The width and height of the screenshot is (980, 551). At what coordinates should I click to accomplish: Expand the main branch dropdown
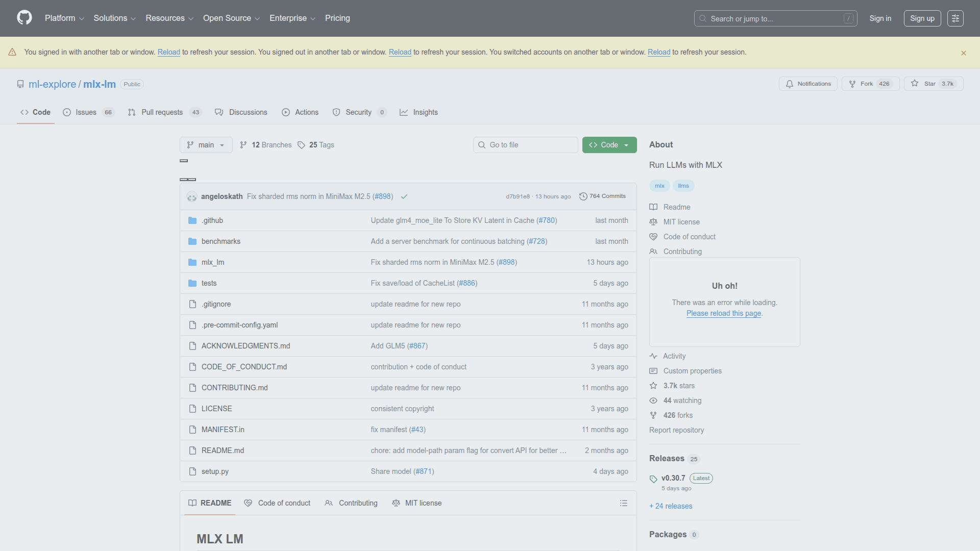206,145
